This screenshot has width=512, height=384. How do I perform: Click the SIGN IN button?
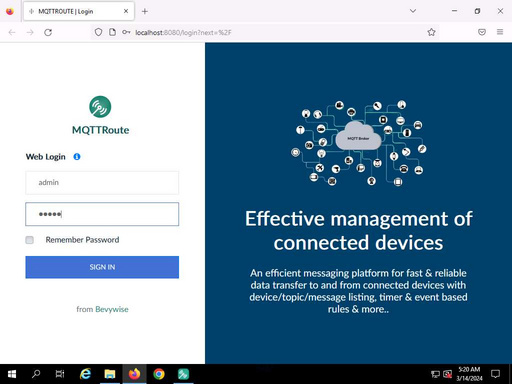click(102, 267)
